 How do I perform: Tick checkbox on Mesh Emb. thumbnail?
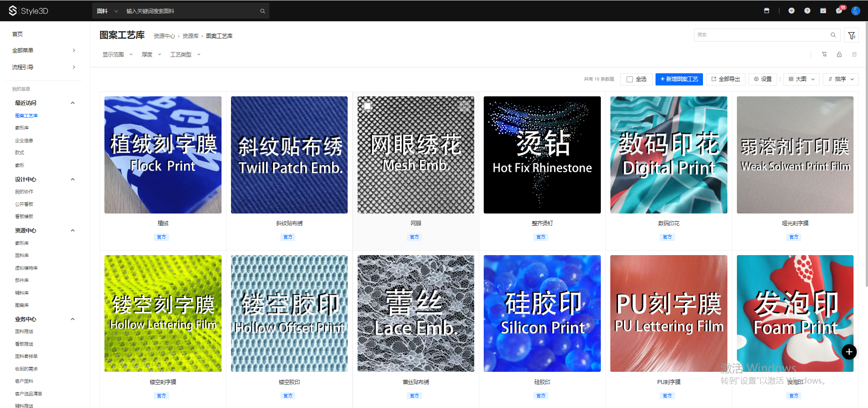pyautogui.click(x=368, y=106)
